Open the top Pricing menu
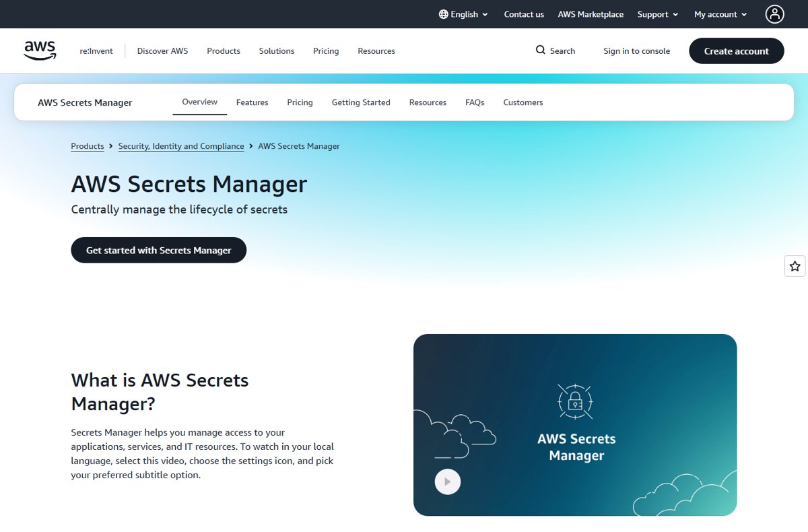 tap(326, 51)
